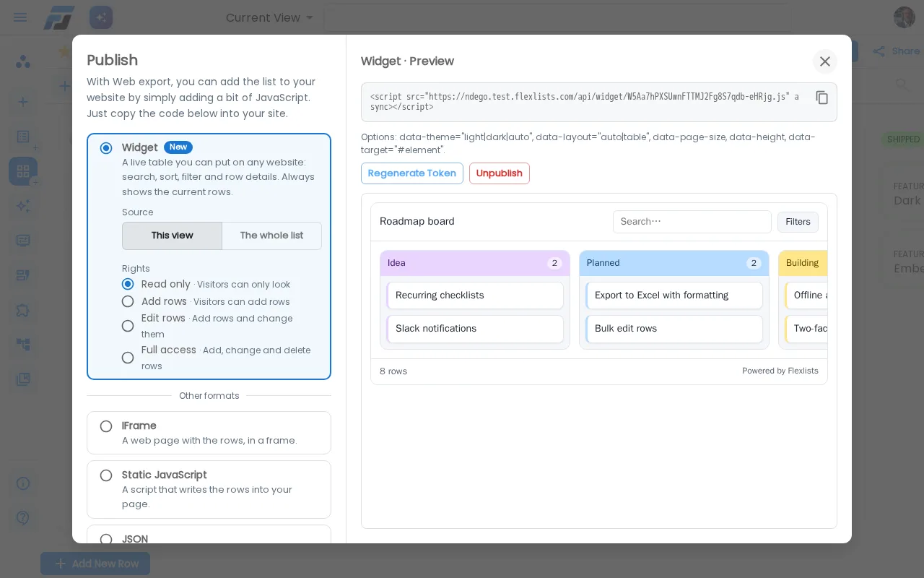Screen dimensions: 924x578
Task: Open the hamburger menu behind the dialog
Action: pyautogui.click(x=20, y=17)
